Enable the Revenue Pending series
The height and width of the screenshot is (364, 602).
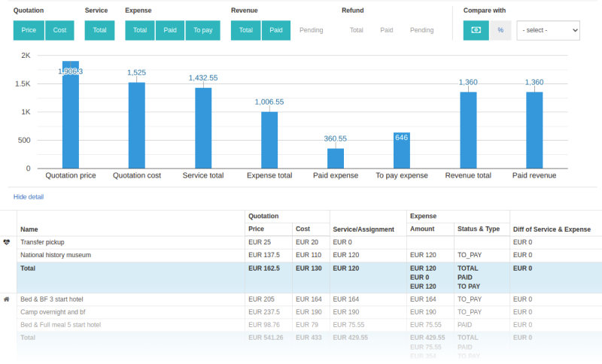coord(311,30)
